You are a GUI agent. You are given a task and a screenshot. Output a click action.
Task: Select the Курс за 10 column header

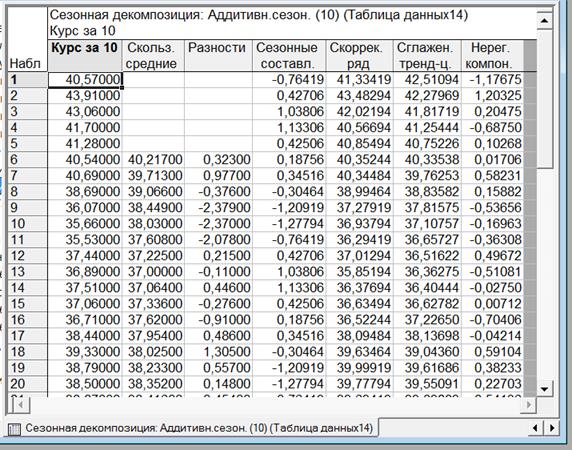[85, 55]
